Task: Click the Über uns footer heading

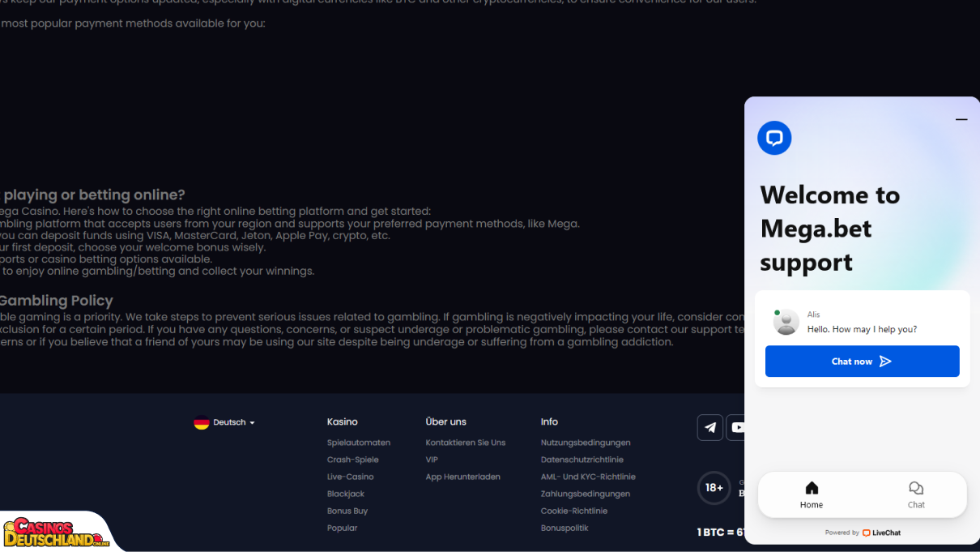Action: coord(446,421)
